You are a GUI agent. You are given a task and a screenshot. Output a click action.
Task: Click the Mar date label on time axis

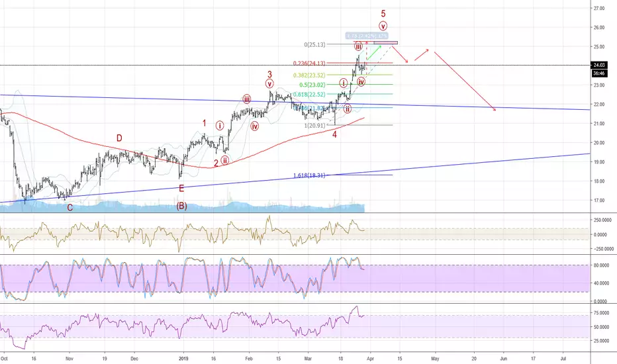[x=308, y=359]
